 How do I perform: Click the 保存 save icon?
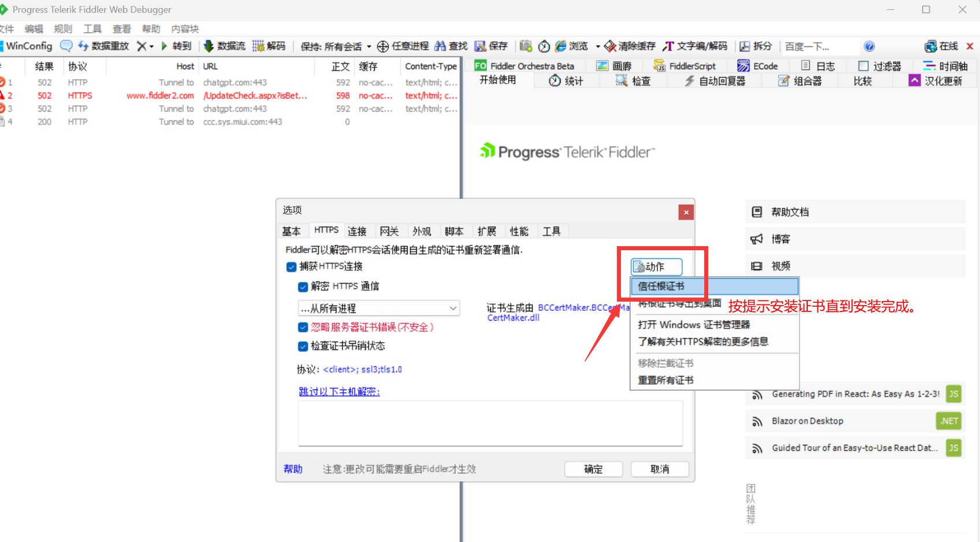click(480, 46)
